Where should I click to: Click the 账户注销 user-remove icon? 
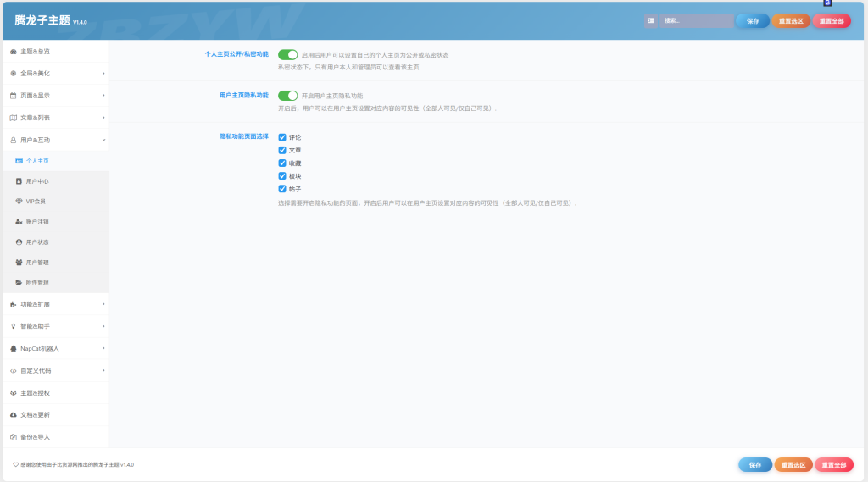pos(19,222)
